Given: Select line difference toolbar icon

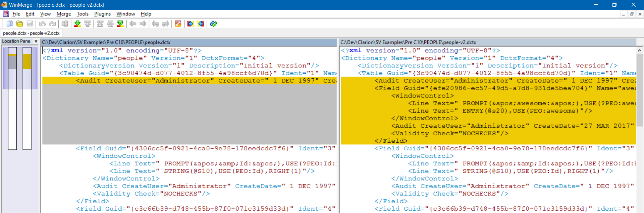Looking at the screenshot, I should pos(65,24).
